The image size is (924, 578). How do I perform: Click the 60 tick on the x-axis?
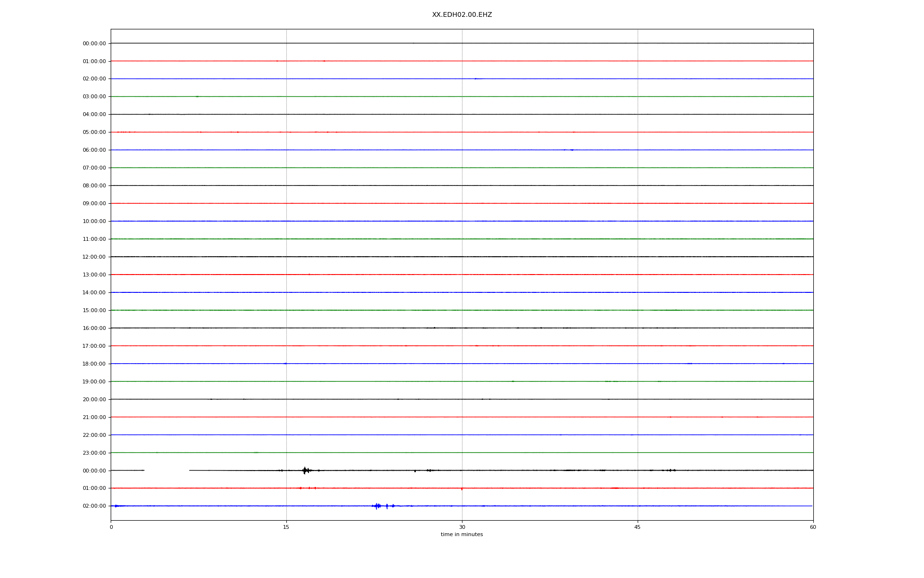pyautogui.click(x=813, y=527)
